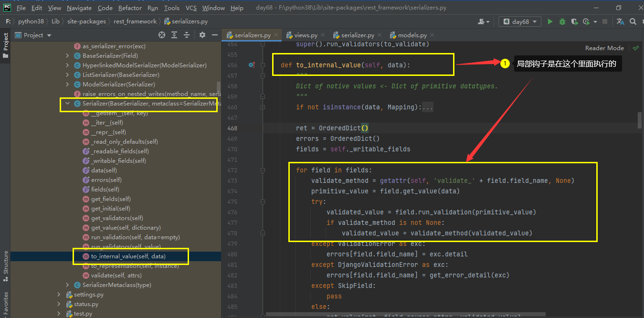The image size is (644, 318).
Task: Expand the BaseSerializer(Field) tree node
Action: (68, 56)
